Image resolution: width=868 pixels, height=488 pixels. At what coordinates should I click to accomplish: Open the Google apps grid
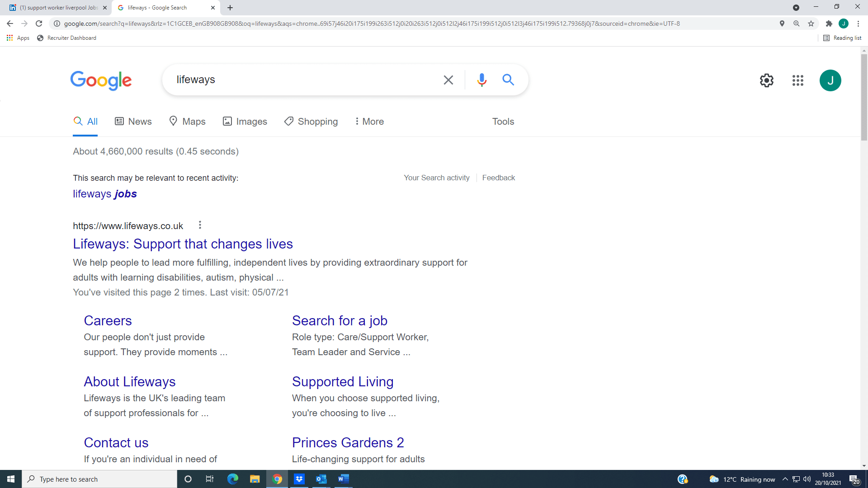pyautogui.click(x=797, y=80)
